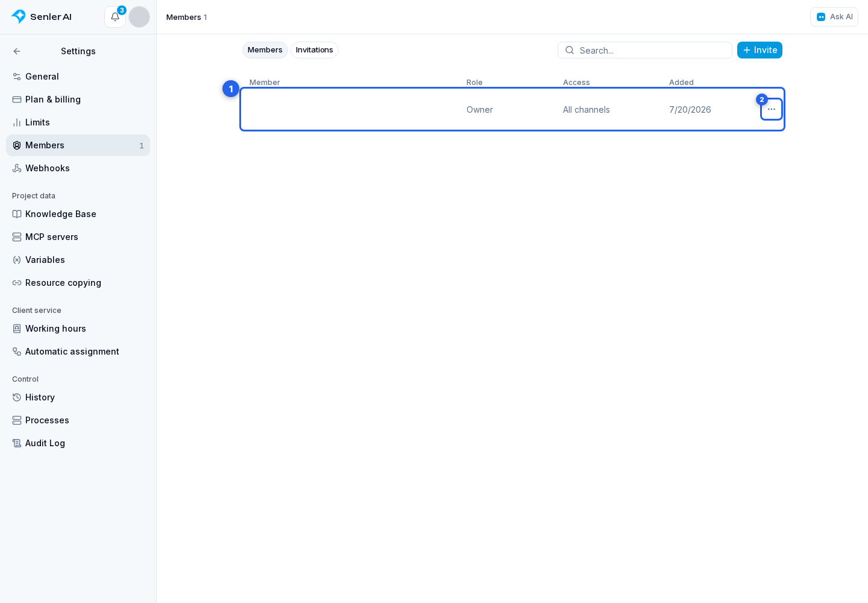The height and width of the screenshot is (603, 868).
Task: Click the Owner role cell
Action: click(480, 110)
